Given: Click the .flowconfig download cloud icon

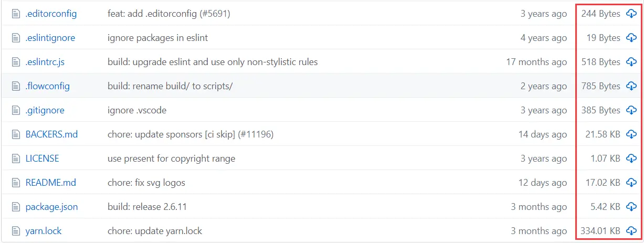Looking at the screenshot, I should 631,86.
